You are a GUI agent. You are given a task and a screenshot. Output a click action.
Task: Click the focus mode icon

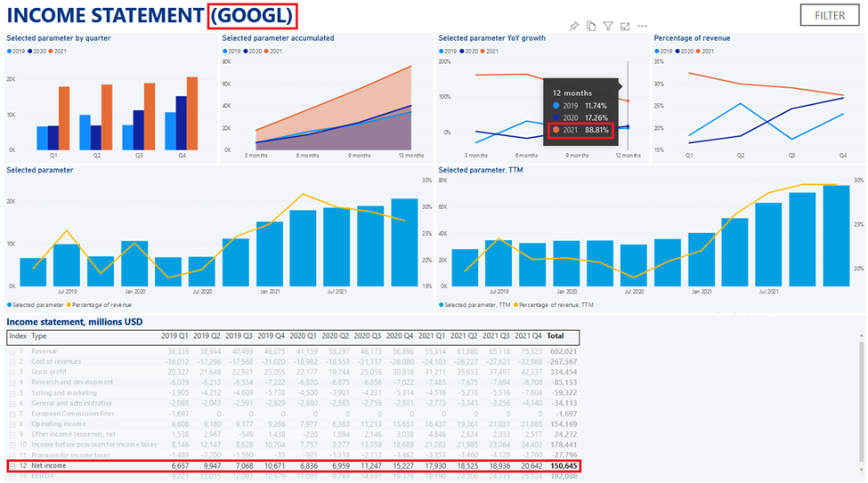coord(625,27)
